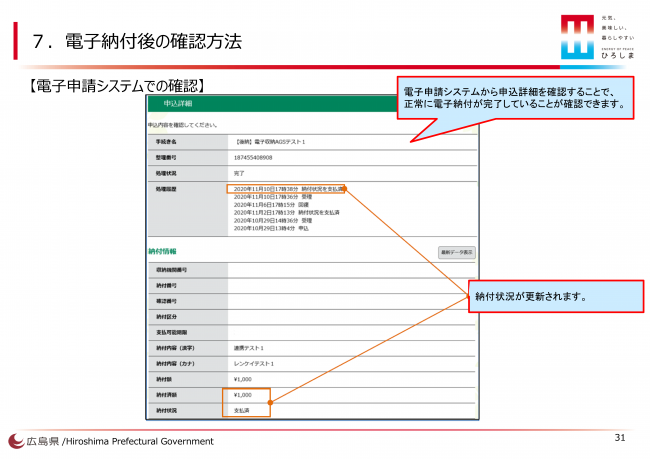Click the 2020年10月29日13時4分 申込 history entry
The image size is (650, 459).
[270, 229]
